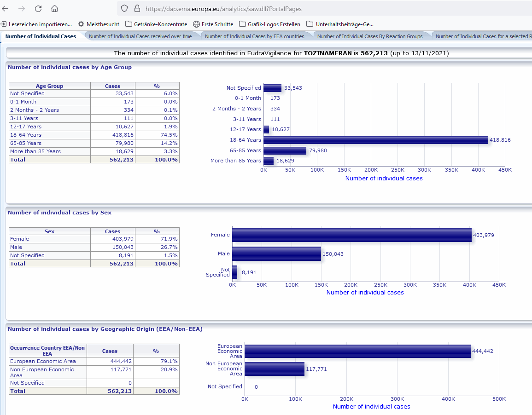Click the Female bar in sex chart
532x415 pixels.
point(351,235)
